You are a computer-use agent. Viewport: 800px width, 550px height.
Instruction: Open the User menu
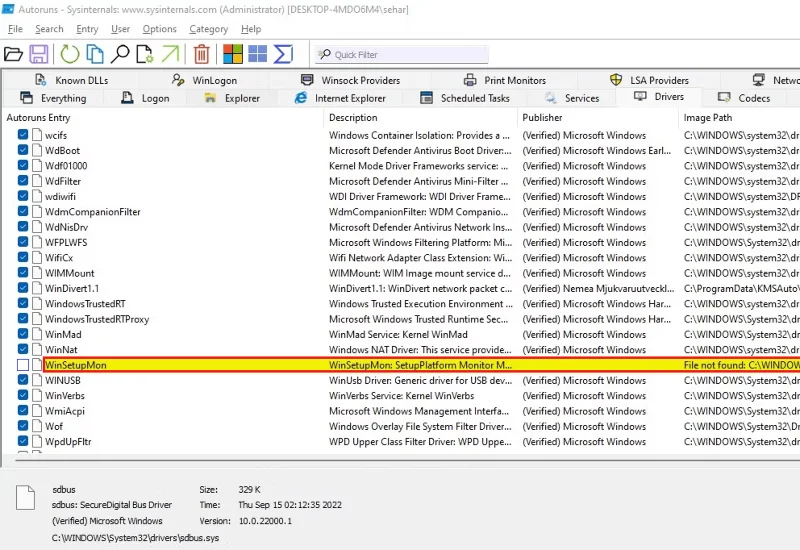[x=120, y=29]
